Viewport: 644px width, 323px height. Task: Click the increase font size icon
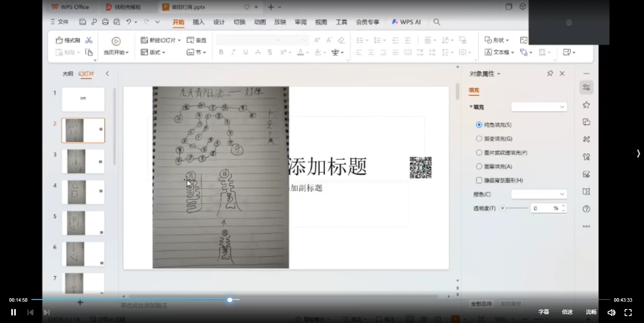click(317, 40)
